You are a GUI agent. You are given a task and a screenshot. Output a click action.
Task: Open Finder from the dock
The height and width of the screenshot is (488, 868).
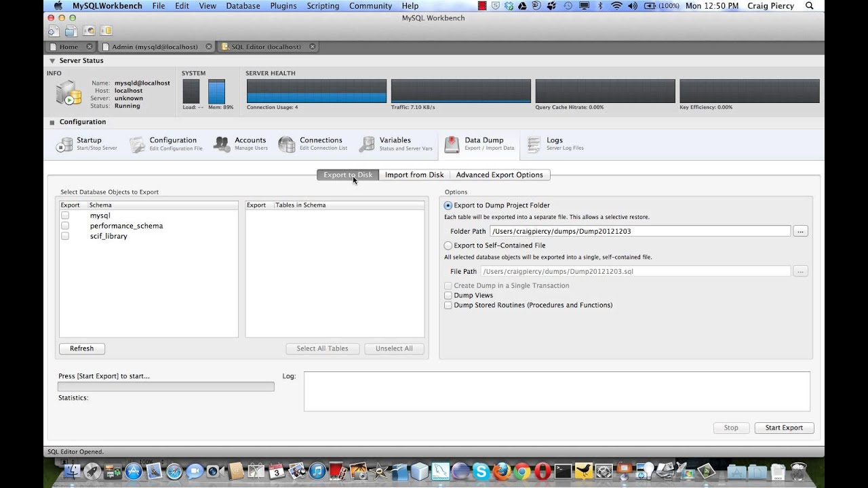click(71, 471)
